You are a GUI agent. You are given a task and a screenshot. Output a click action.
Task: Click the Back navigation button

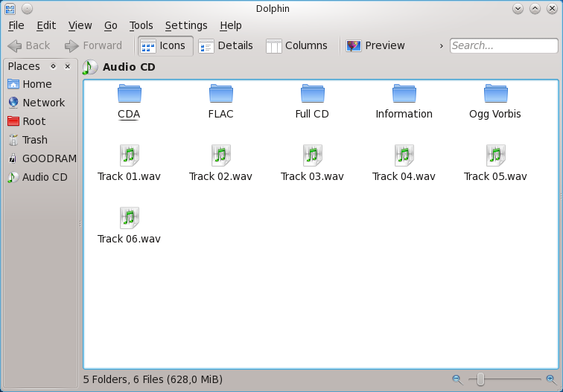[x=29, y=46]
